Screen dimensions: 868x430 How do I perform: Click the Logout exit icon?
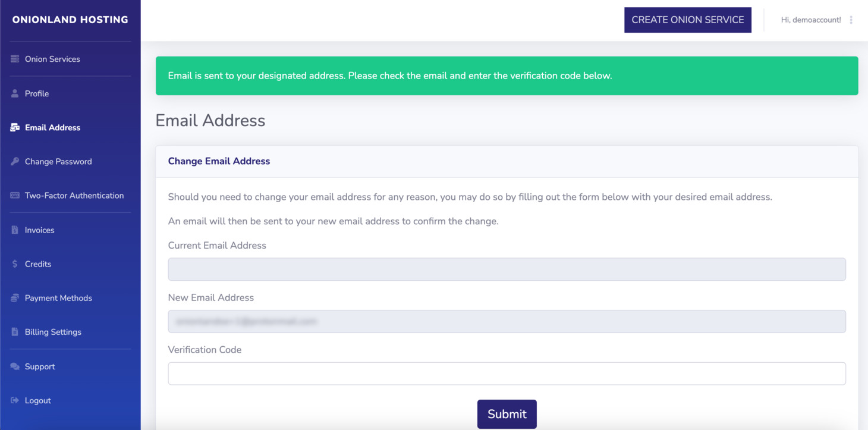pyautogui.click(x=14, y=400)
